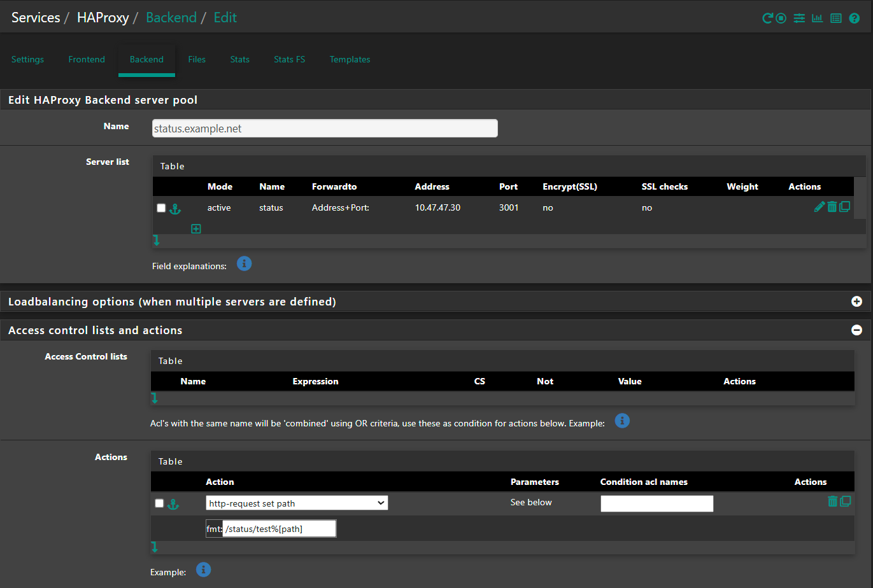Switch to the Stats FS tab
Image resolution: width=873 pixels, height=588 pixels.
pos(290,59)
